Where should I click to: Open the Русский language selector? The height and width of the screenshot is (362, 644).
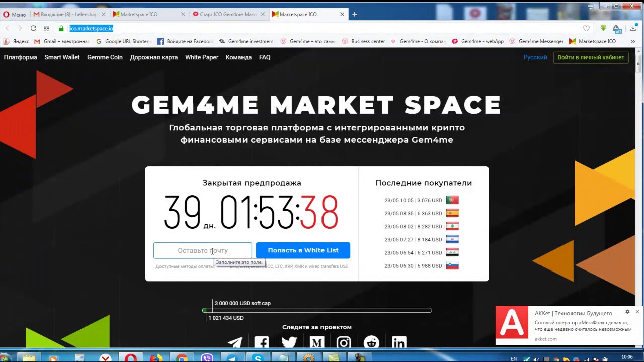click(x=535, y=57)
